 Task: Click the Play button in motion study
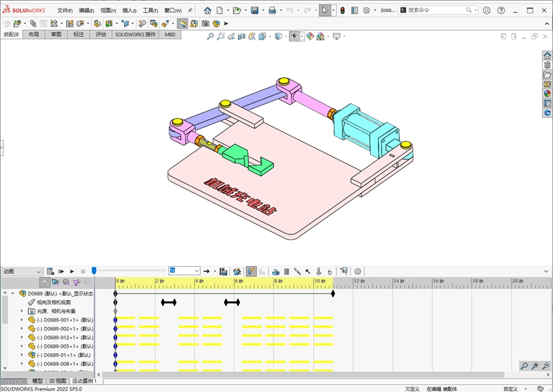click(x=72, y=271)
